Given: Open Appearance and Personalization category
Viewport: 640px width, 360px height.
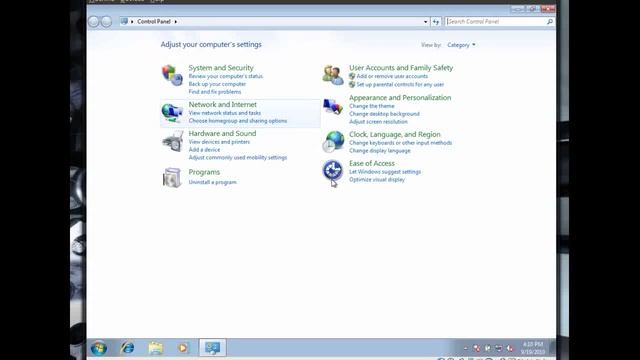Looking at the screenshot, I should pos(400,98).
